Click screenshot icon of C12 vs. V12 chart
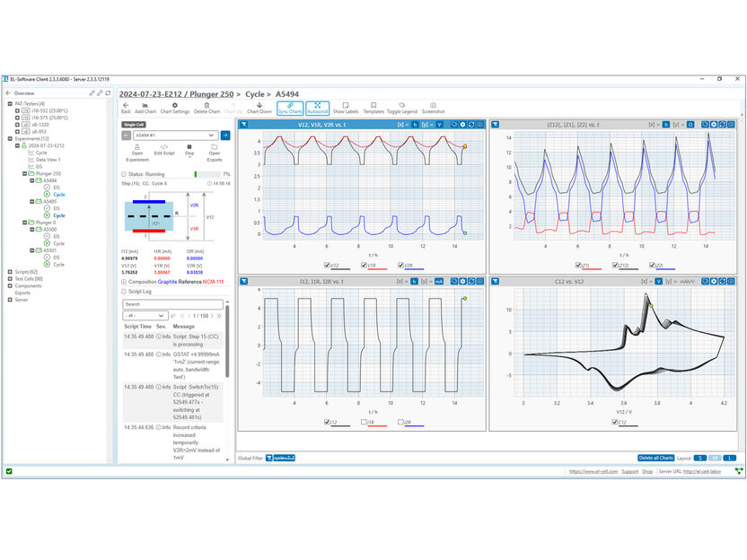747x560 pixels. [x=731, y=282]
